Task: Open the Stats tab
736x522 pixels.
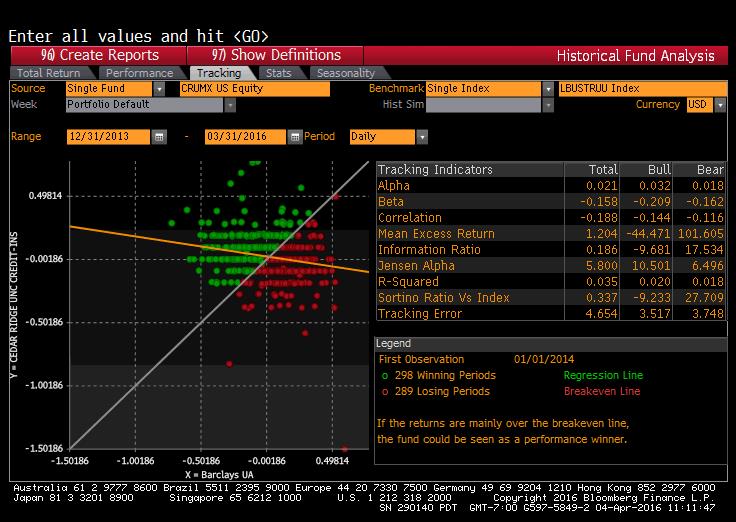Action: [x=279, y=73]
